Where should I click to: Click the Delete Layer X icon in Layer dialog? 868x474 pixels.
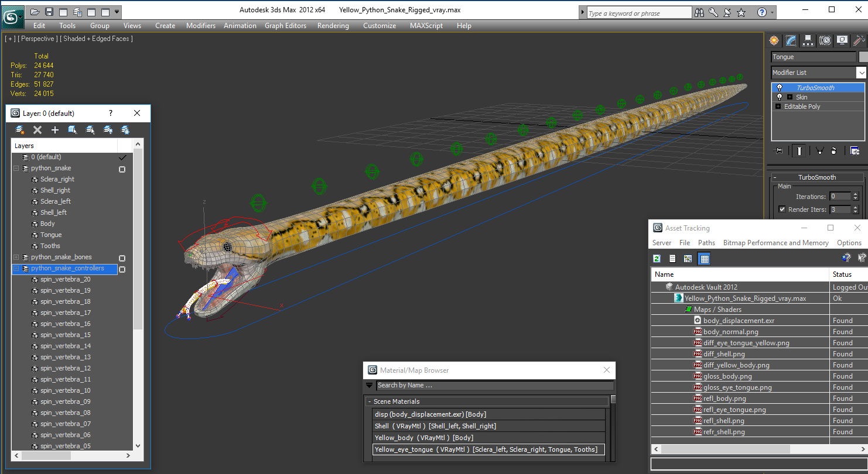click(x=37, y=130)
